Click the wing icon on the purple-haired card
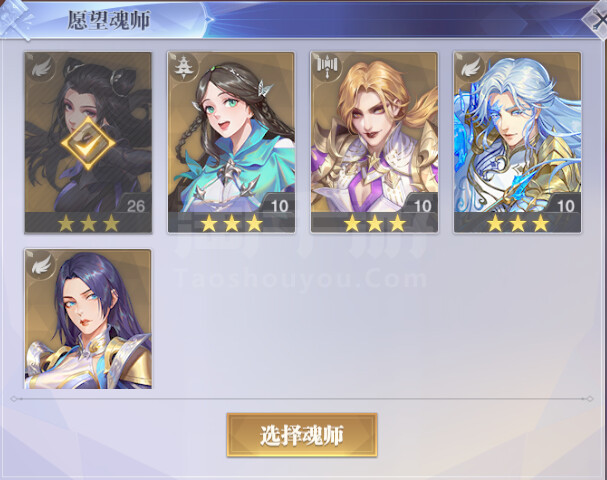Image resolution: width=607 pixels, height=480 pixels. (x=42, y=265)
